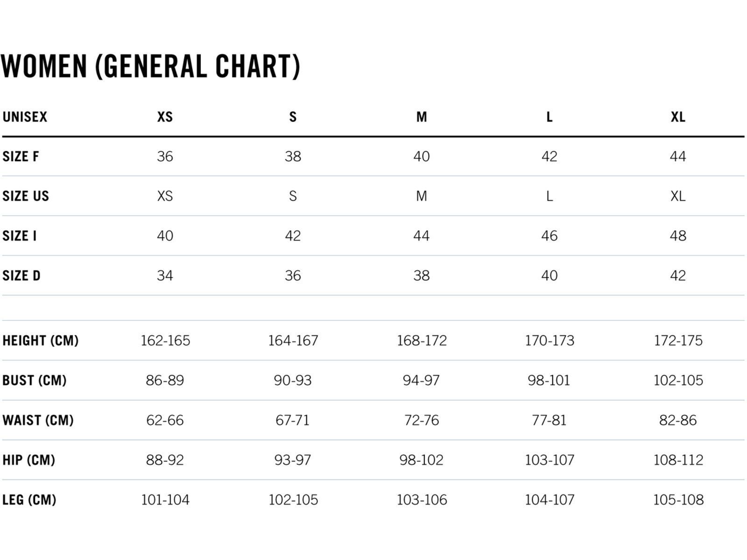
Task: Select the Size F value 38
Action: [x=293, y=156]
